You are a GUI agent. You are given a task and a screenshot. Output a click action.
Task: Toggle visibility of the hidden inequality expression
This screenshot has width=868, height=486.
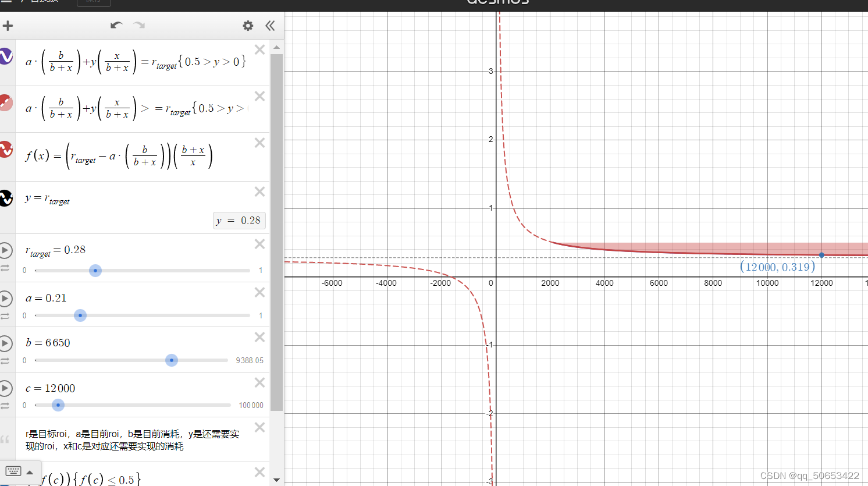(5, 103)
